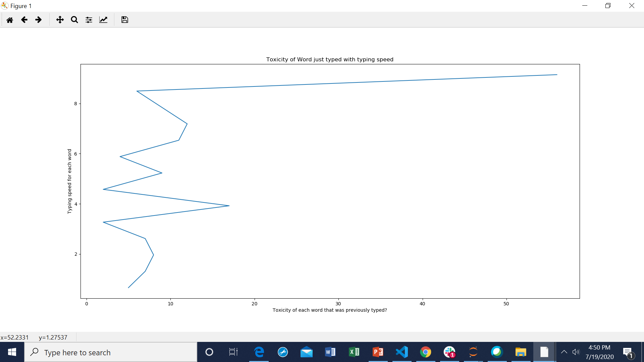Open Cortana from the taskbar
644x362 pixels.
(209, 352)
